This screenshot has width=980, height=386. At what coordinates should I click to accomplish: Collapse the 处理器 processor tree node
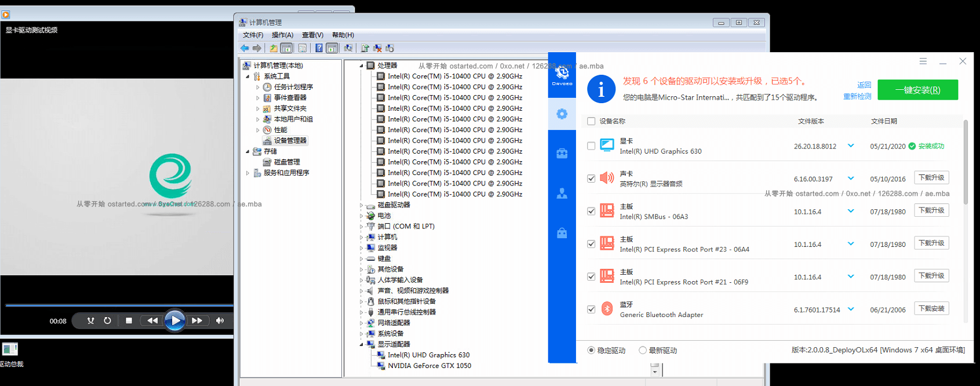[361, 65]
